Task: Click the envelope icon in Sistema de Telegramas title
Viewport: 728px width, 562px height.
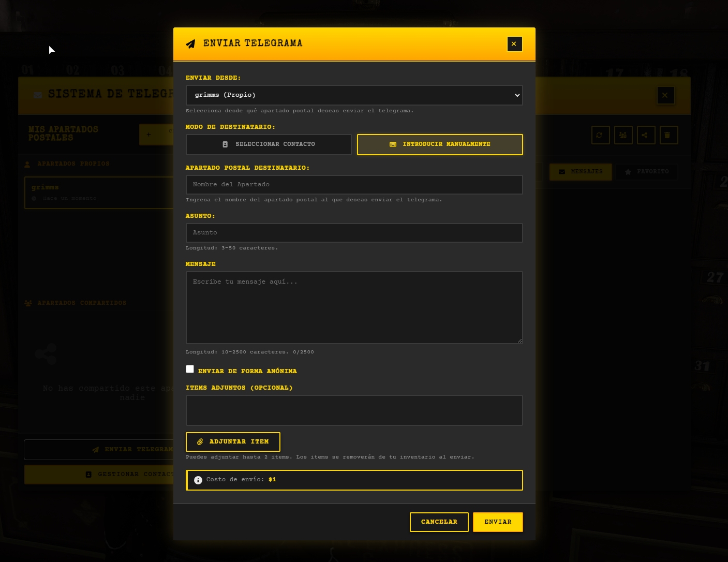Action: click(x=38, y=95)
